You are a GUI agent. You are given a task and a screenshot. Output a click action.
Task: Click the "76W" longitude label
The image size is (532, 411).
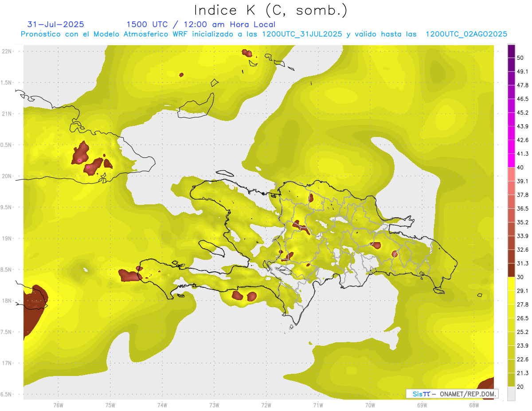pos(58,405)
